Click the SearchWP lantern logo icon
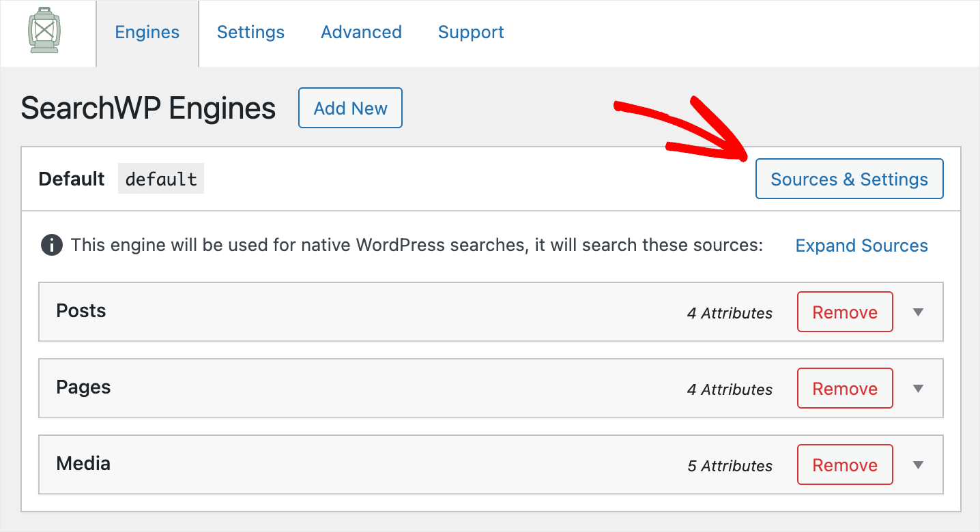This screenshot has height=532, width=980. click(x=45, y=31)
